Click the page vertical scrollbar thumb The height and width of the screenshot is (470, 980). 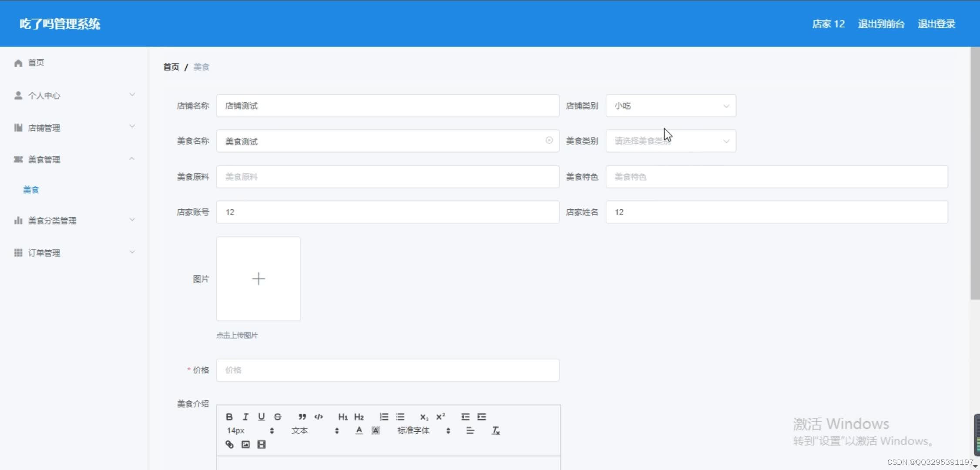[975, 173]
